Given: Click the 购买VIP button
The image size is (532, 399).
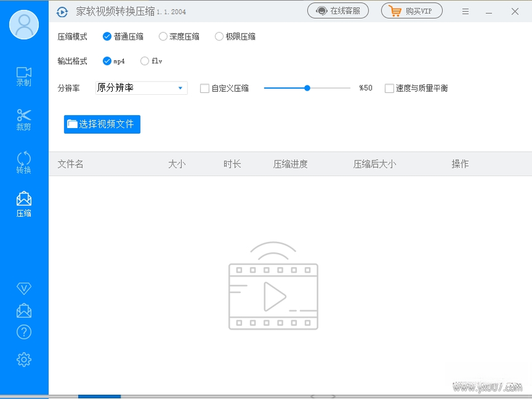Looking at the screenshot, I should (412, 11).
